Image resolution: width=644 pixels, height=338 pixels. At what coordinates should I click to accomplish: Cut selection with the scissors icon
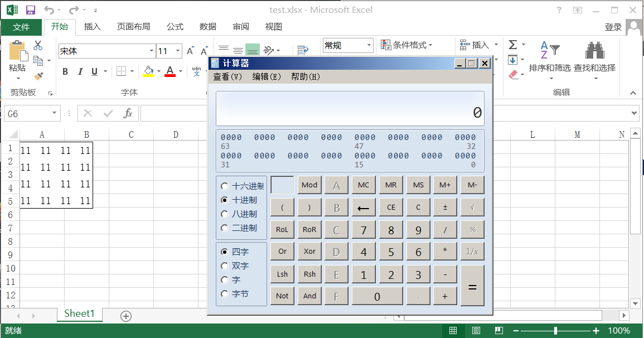click(x=38, y=45)
